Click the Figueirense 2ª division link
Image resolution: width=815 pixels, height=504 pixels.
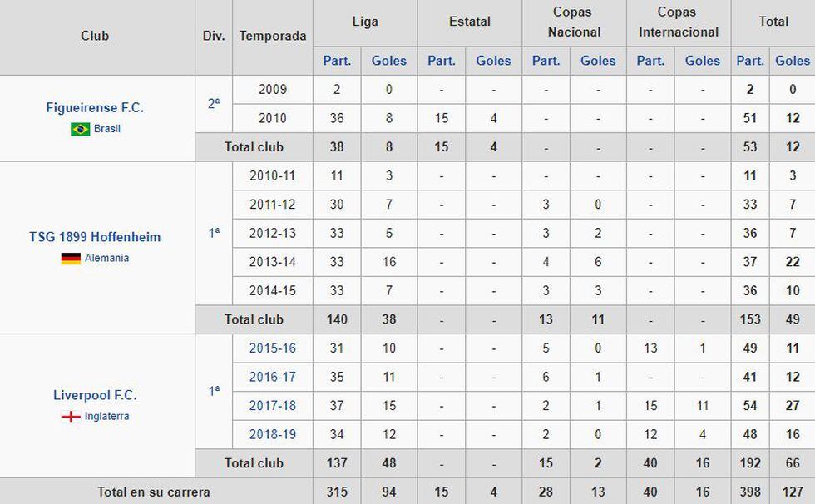(x=214, y=104)
